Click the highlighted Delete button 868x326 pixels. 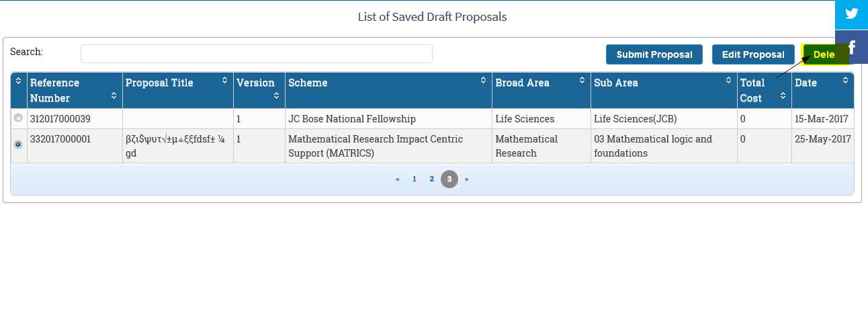click(x=824, y=55)
